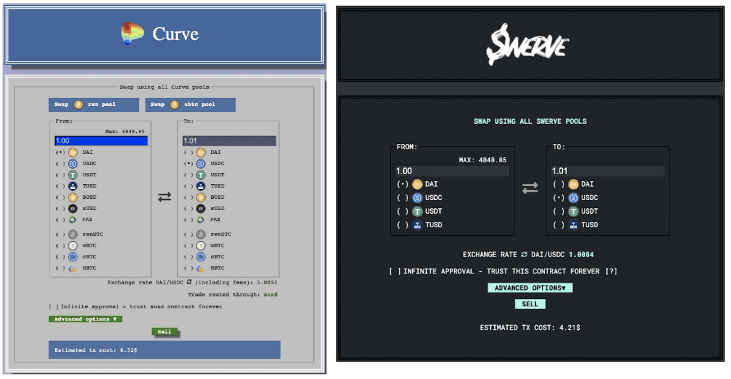Expand Curve's green Advanced options dropdown
The width and height of the screenshot is (731, 379).
(x=85, y=319)
